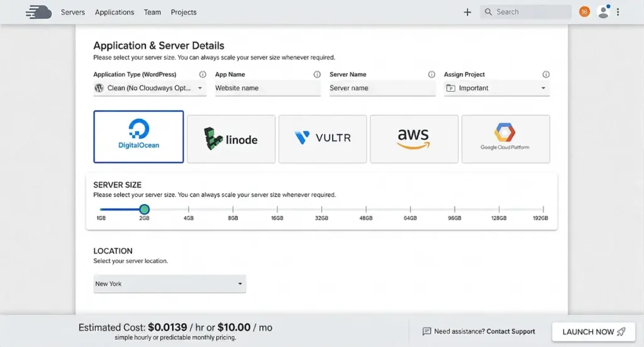Screen dimensions: 644x347
Task: Click the App Name input field
Action: pyautogui.click(x=268, y=88)
